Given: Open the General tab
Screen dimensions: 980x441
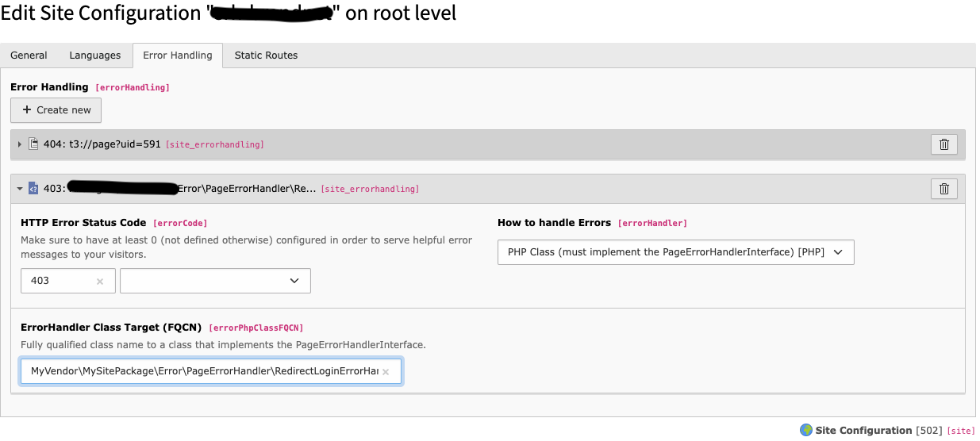Looking at the screenshot, I should [x=29, y=56].
